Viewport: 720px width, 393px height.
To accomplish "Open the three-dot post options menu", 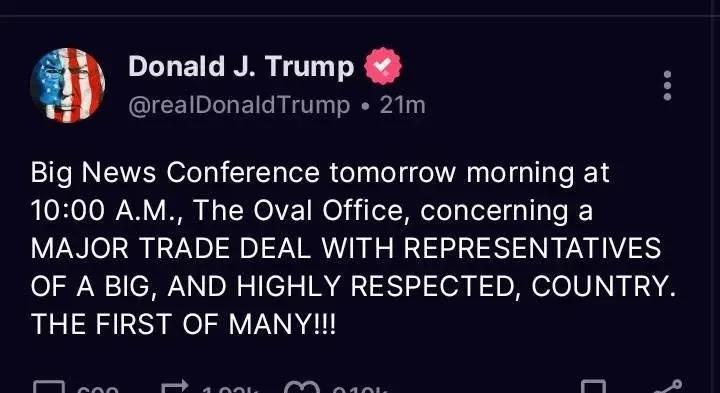I will click(x=667, y=85).
